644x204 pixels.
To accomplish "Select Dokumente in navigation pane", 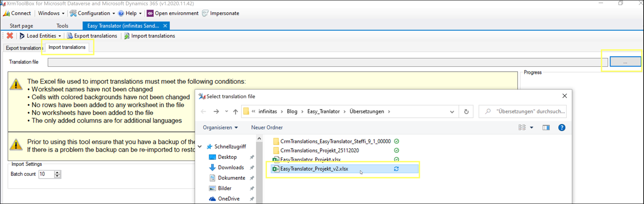I will [x=232, y=178].
